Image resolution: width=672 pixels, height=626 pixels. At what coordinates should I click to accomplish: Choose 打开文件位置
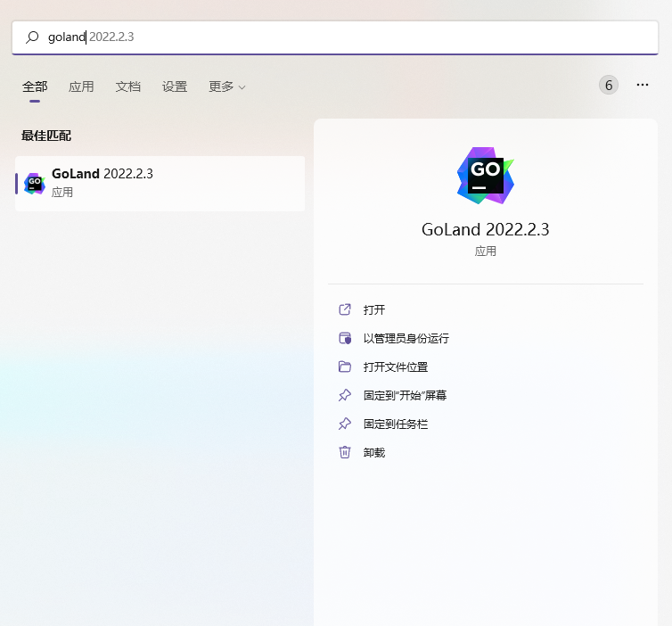click(395, 367)
